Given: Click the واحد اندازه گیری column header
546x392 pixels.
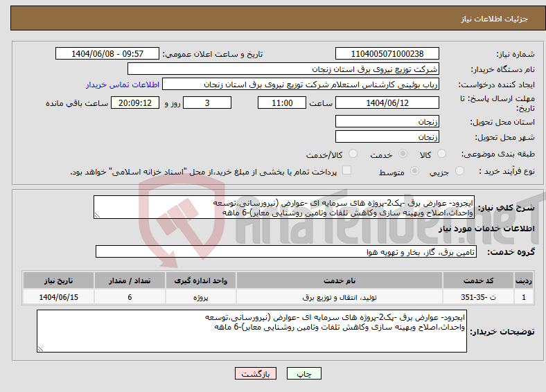Looking at the screenshot, I should click(200, 280).
